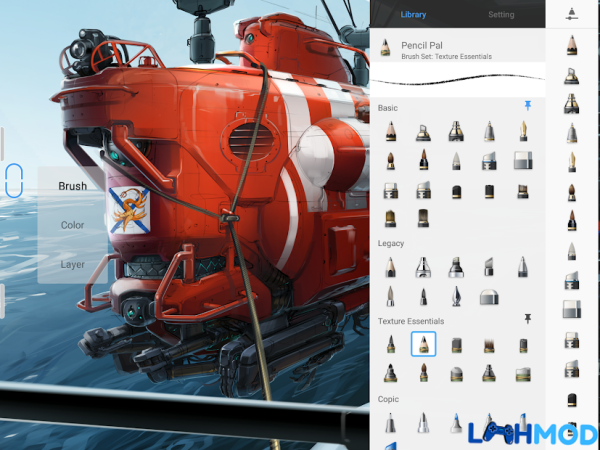
Task: Unpin the Basic brush set
Action: (x=528, y=106)
